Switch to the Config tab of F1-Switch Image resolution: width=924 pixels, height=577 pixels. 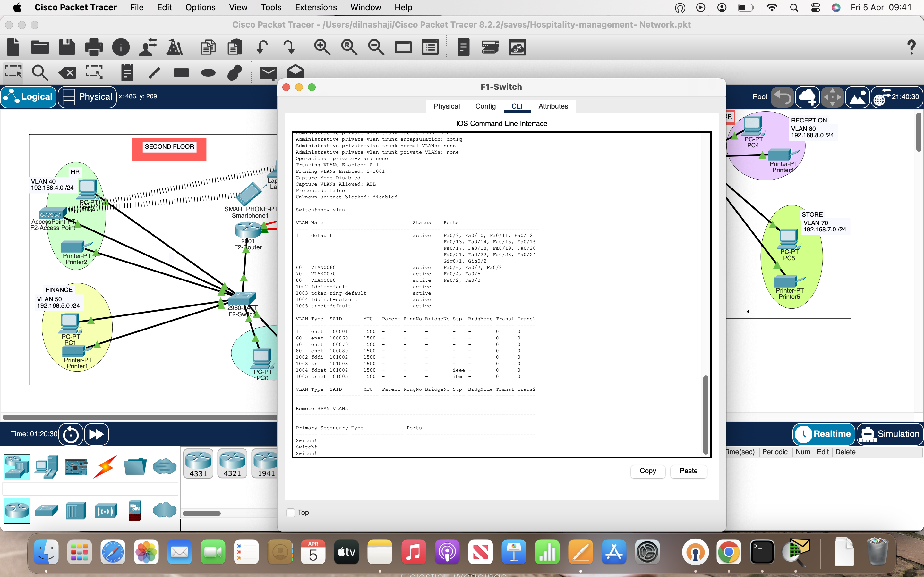(x=485, y=106)
